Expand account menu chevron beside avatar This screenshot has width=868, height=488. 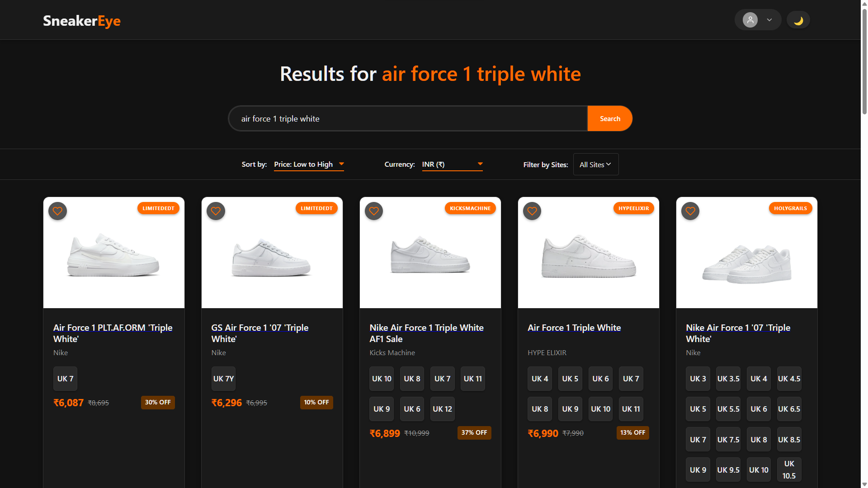pyautogui.click(x=769, y=20)
